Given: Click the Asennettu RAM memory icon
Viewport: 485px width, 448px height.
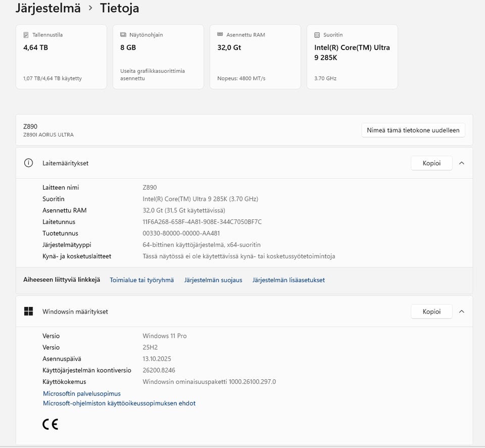Looking at the screenshot, I should click(220, 34).
